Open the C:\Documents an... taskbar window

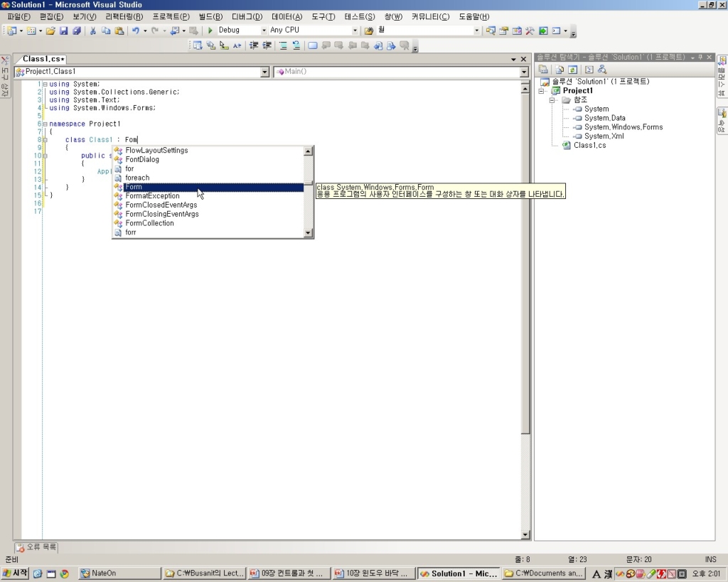(543, 573)
